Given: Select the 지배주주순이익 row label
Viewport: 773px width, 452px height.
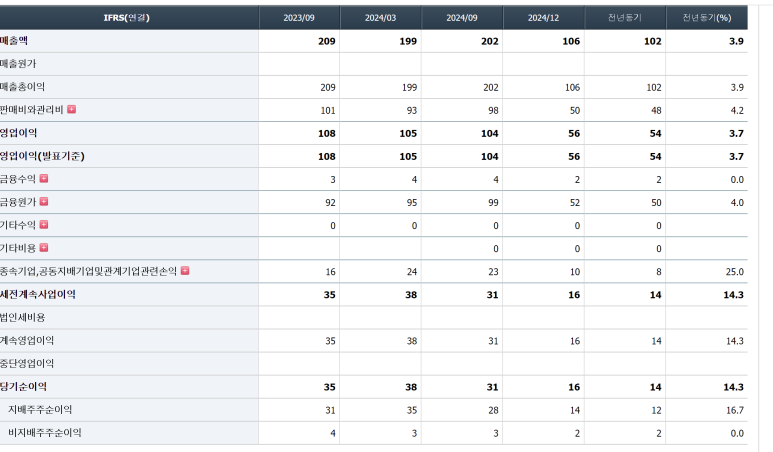Looking at the screenshot, I should click(40, 410).
